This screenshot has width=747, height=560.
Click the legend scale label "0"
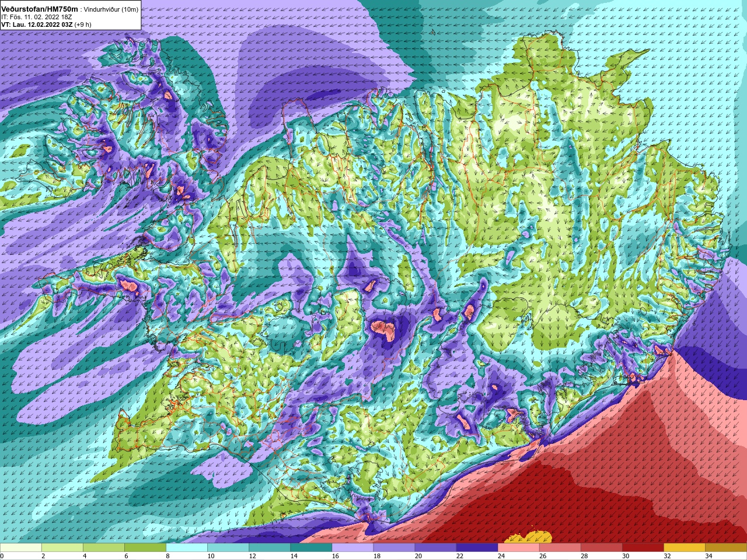click(x=2, y=556)
